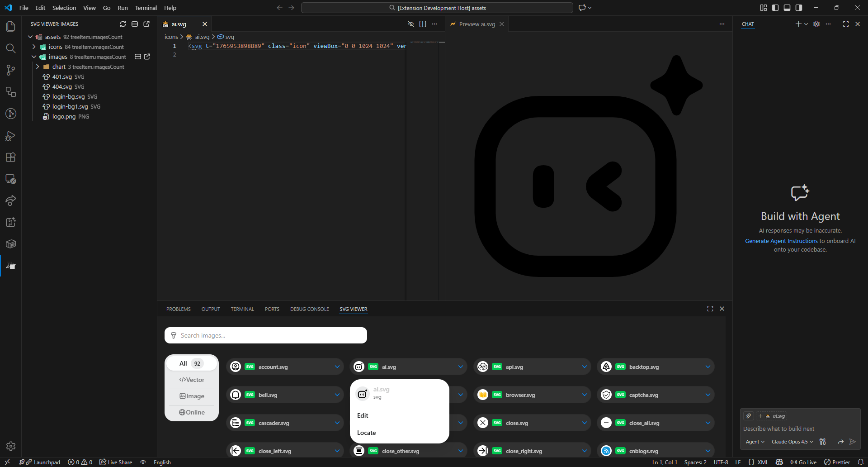Screen dimensions: 868x467
Task: Open the SVG Viewer activity bar icon
Action: click(x=10, y=266)
